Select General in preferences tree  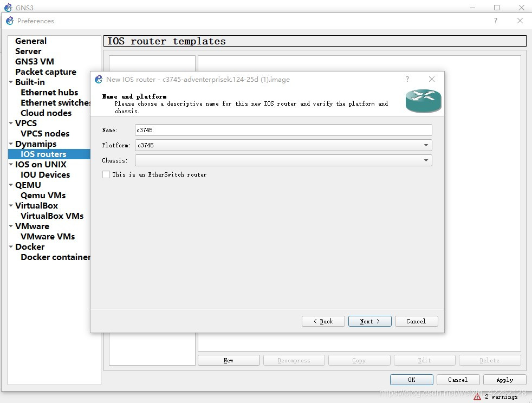31,41
